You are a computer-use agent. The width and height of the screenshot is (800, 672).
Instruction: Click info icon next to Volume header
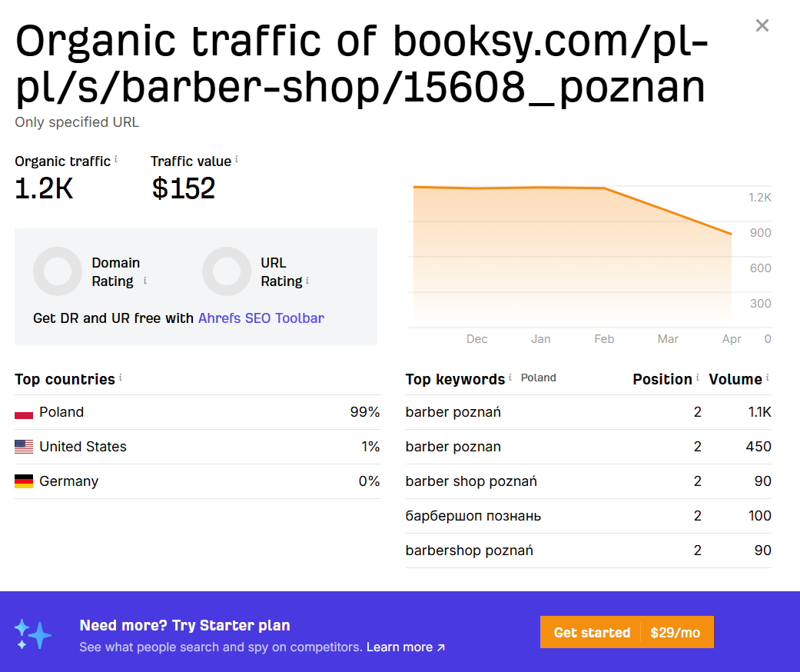(x=768, y=378)
